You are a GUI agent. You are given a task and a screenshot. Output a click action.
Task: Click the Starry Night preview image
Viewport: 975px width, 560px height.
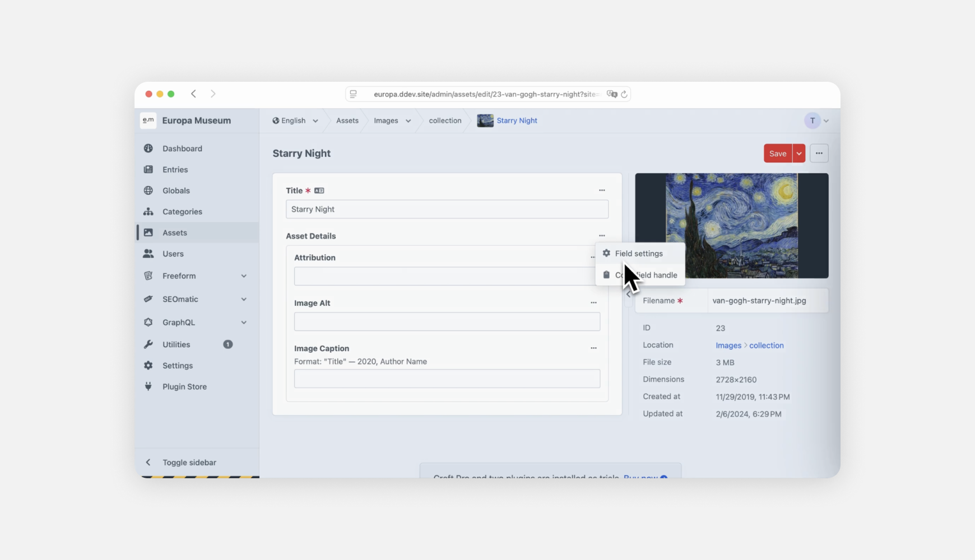pyautogui.click(x=731, y=226)
